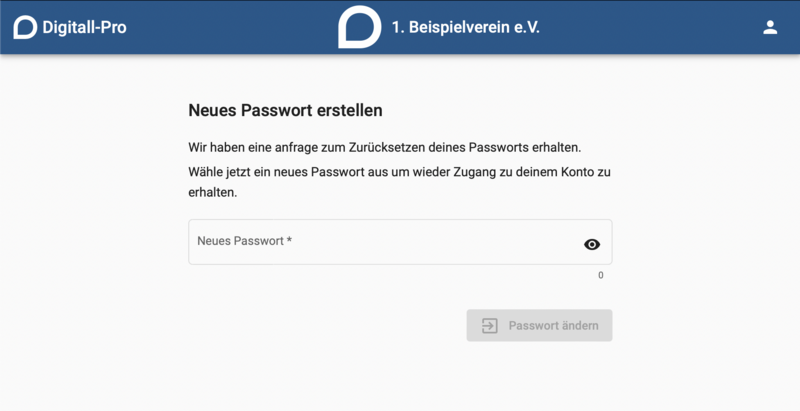Screen dimensions: 800x411
Task: Select the 1. Beispielverein e.V. title
Action: pos(465,27)
